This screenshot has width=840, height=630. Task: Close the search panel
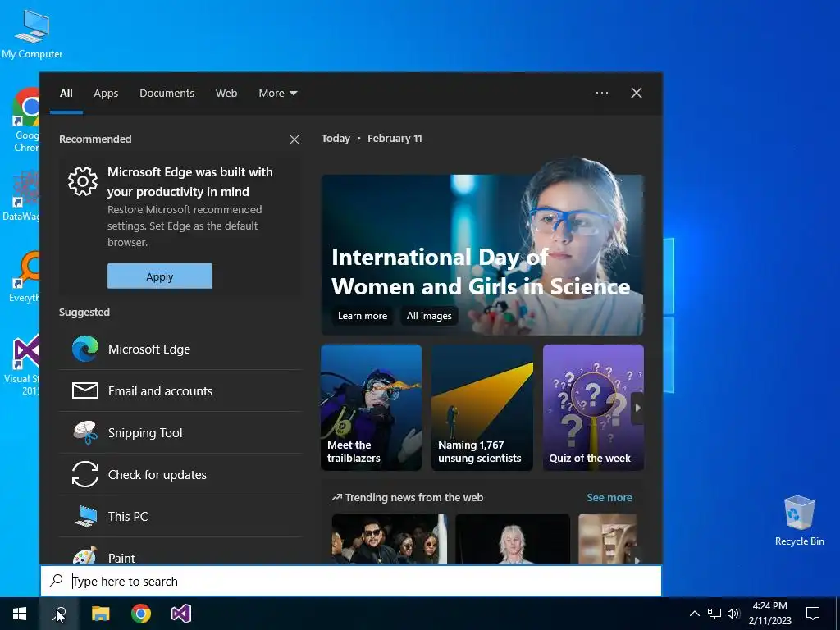(x=637, y=93)
